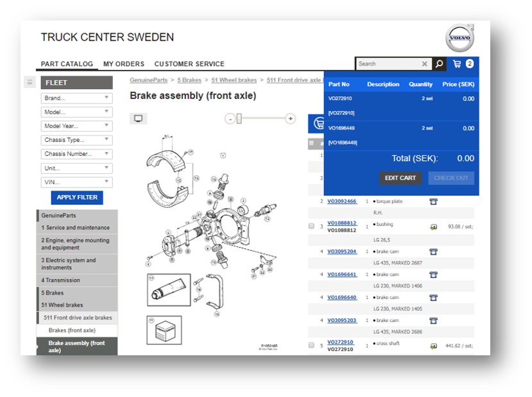Click the Volvo logo in the top corner
The image size is (532, 397).
(x=459, y=37)
